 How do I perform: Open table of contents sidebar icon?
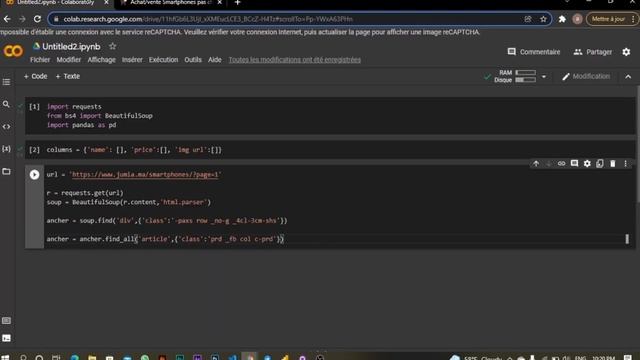coord(7,82)
